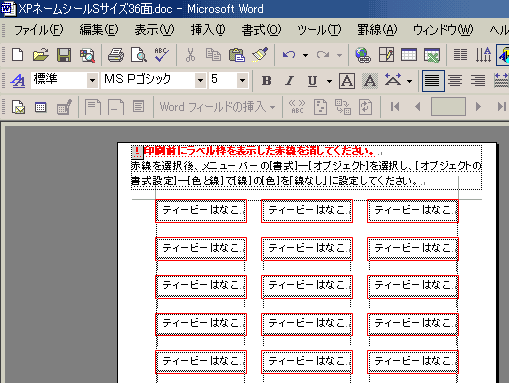Open the ツール(T) menu
The height and width of the screenshot is (383, 509).
(x=319, y=30)
